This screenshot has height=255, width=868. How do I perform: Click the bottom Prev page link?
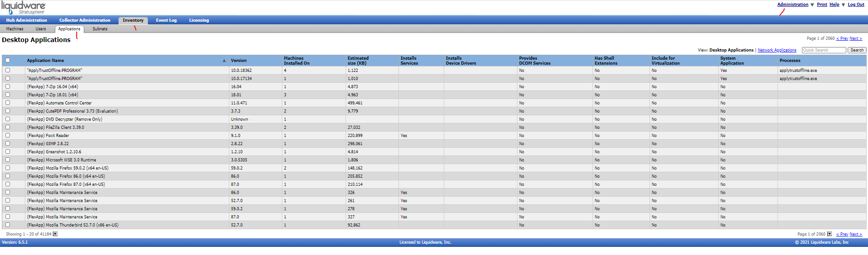[842, 234]
